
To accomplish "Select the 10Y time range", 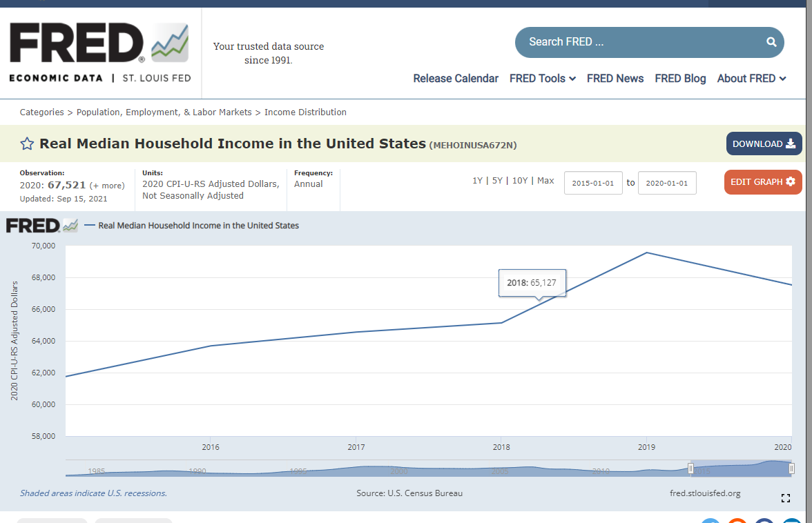I will click(x=520, y=181).
